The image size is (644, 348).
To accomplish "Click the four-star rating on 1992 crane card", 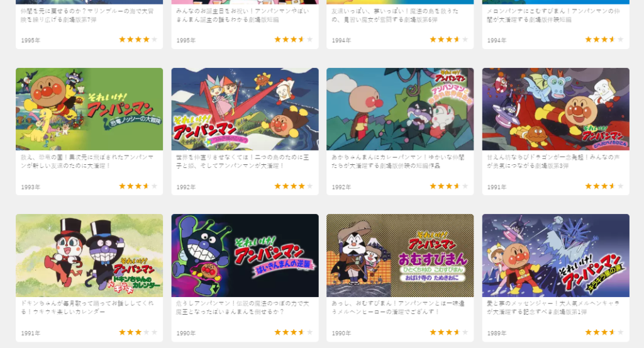I will tap(293, 186).
